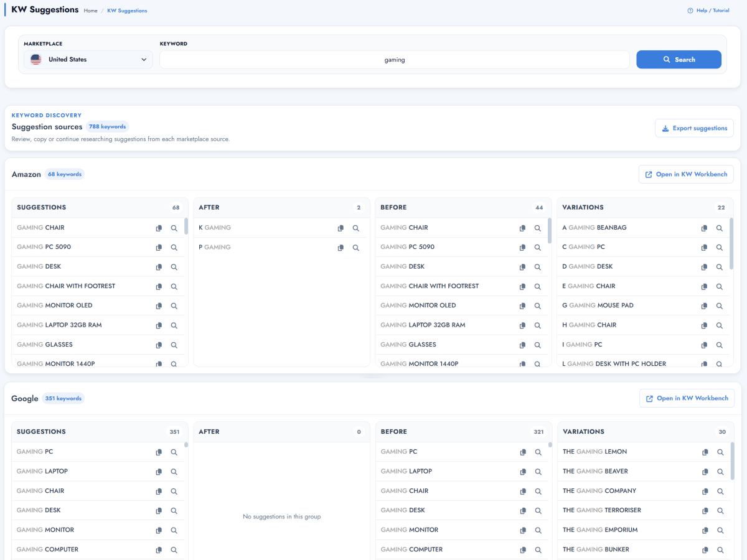This screenshot has height=560, width=747.
Task: Export suggestions to a file
Action: (694, 128)
